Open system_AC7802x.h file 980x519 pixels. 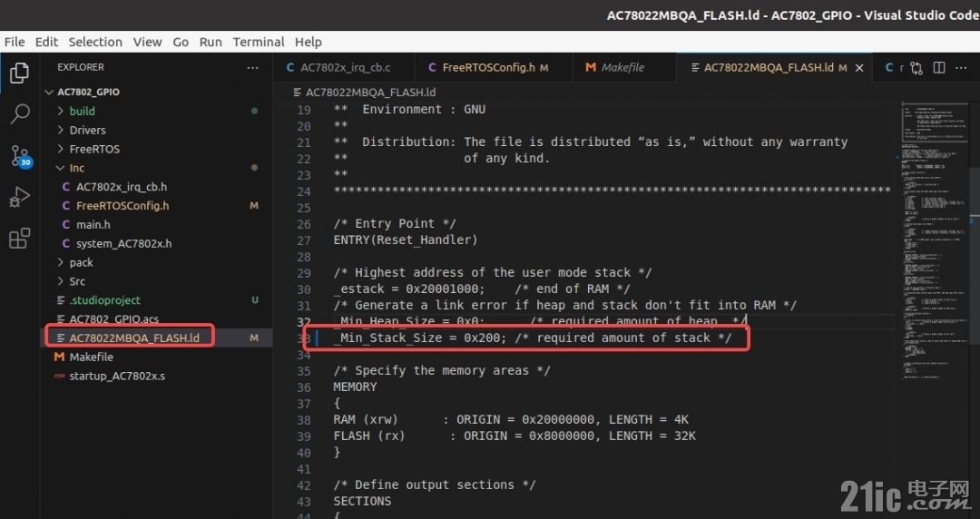pyautogui.click(x=123, y=244)
